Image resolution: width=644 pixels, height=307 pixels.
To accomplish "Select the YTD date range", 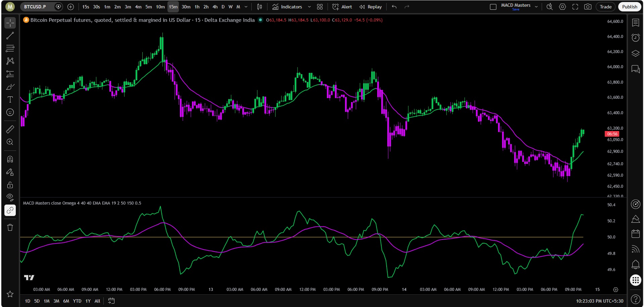I will coord(77,301).
